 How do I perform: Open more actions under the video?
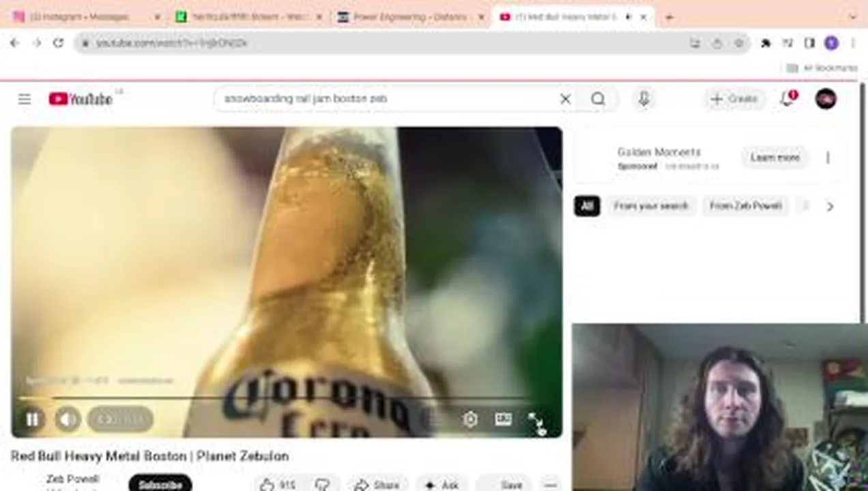[x=550, y=485]
